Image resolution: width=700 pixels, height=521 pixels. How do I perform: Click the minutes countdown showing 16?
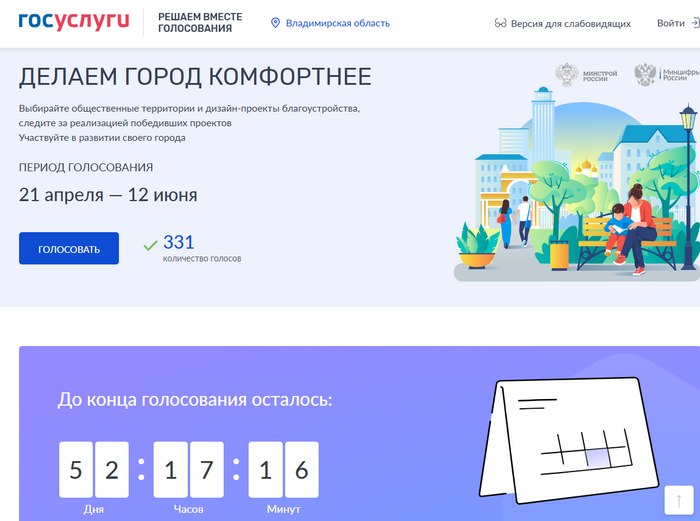[x=283, y=469]
